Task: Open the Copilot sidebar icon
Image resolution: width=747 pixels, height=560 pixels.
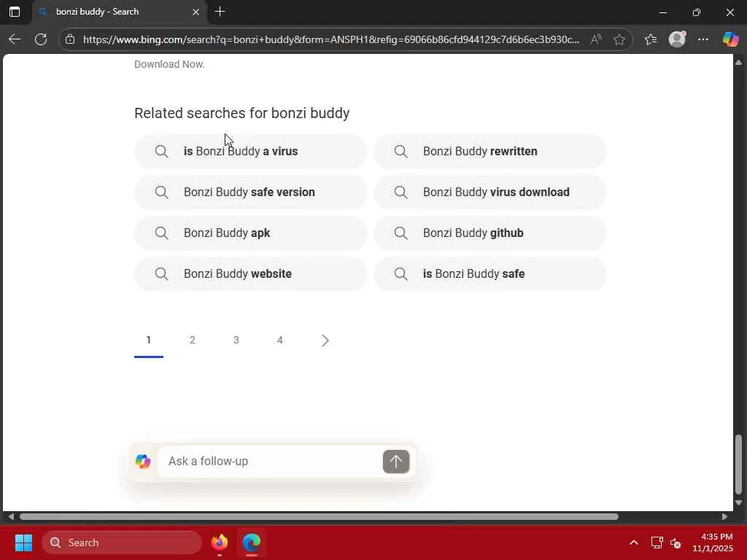Action: (730, 39)
